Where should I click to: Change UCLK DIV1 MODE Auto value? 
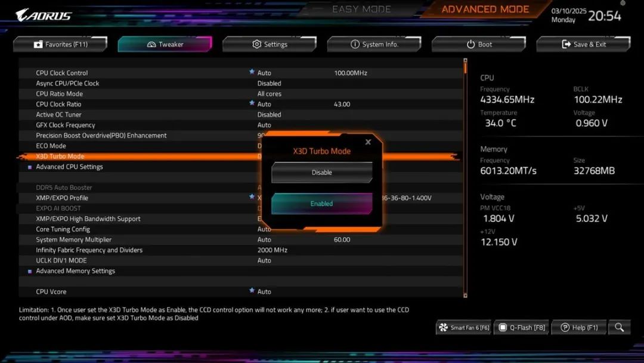[x=264, y=260]
